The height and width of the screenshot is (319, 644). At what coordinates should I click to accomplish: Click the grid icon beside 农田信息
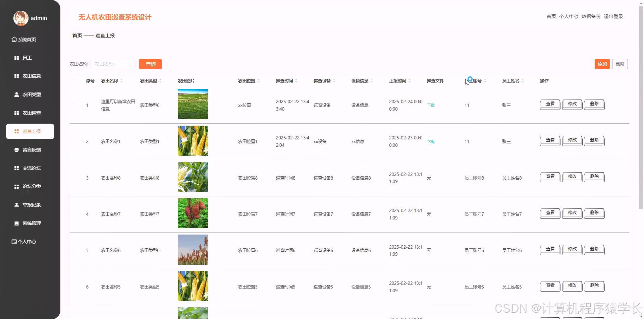coord(16,76)
